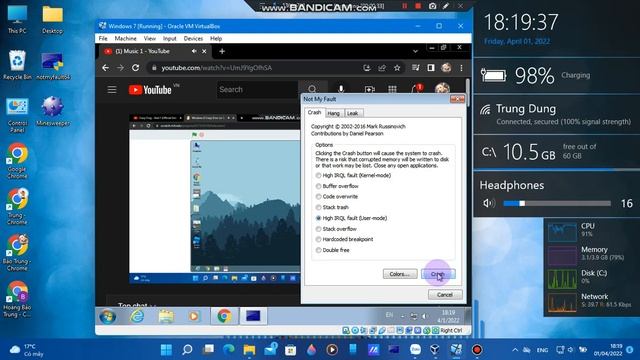Select Double free radio option
Viewport: 640px width, 360px height.
coord(333,250)
